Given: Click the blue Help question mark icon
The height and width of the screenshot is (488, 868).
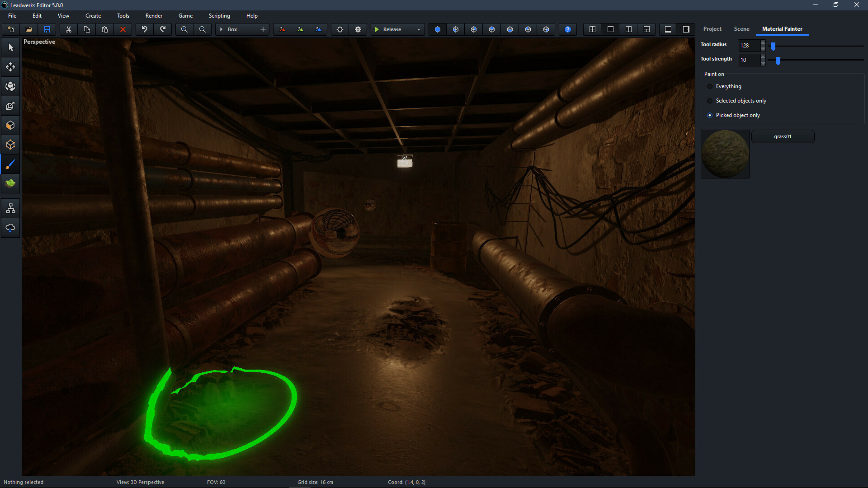Looking at the screenshot, I should coord(567,29).
